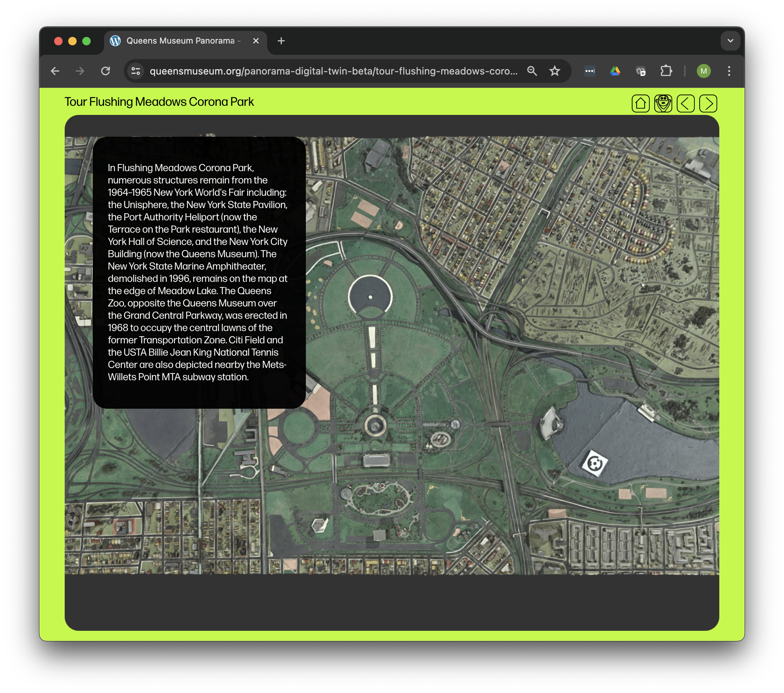The width and height of the screenshot is (784, 693).
Task: Go to previous tour stop arrow
Action: pyautogui.click(x=686, y=103)
